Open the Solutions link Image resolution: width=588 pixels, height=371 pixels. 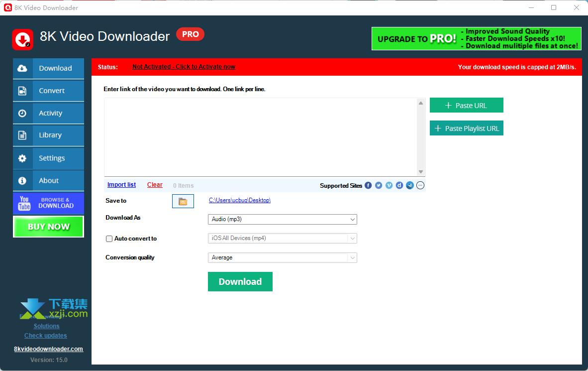pyautogui.click(x=46, y=326)
